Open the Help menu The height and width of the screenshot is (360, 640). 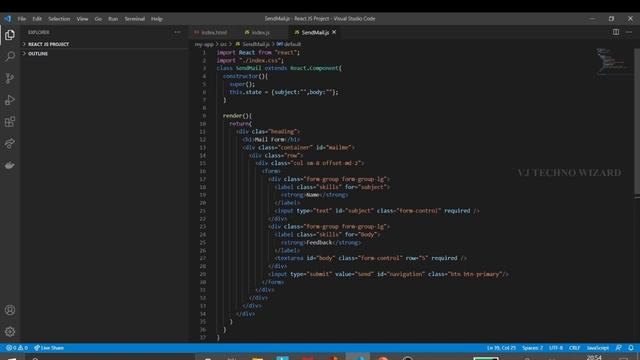pos(157,19)
